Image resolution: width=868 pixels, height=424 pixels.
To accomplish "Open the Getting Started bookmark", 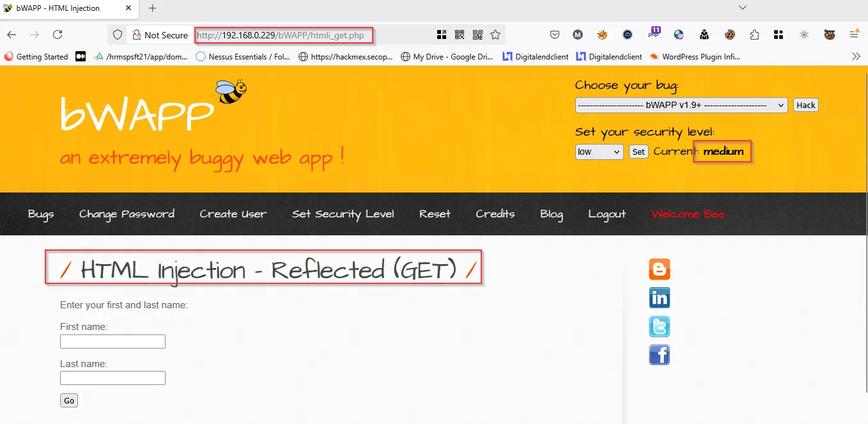I will pos(36,56).
